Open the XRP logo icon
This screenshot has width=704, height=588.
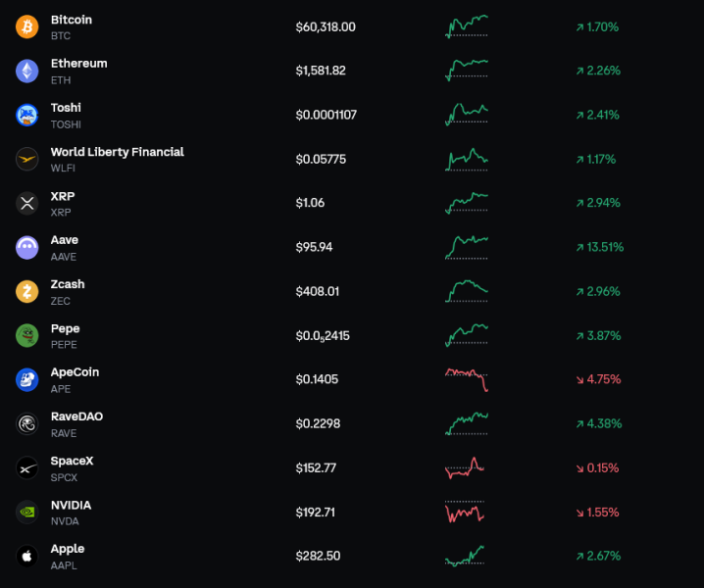(x=26, y=203)
